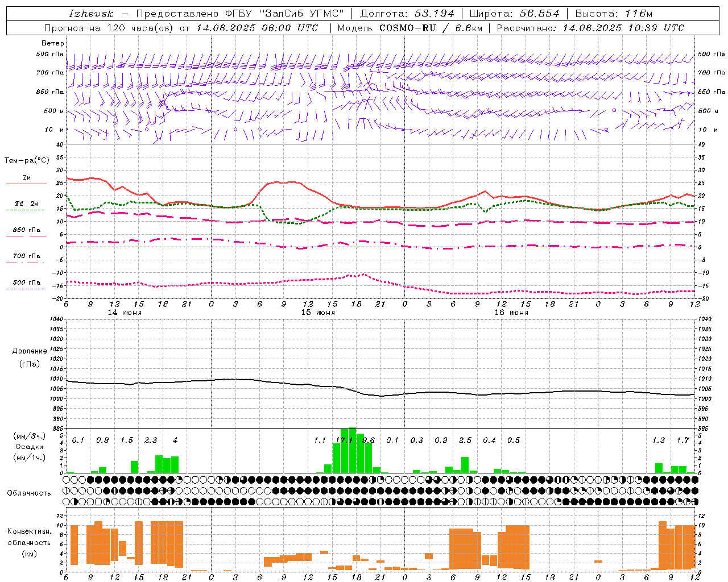Image resolution: width=728 pixels, height=582 pixels.
Task: Click the Конвективн. convective cloud label
Action: click(x=29, y=531)
